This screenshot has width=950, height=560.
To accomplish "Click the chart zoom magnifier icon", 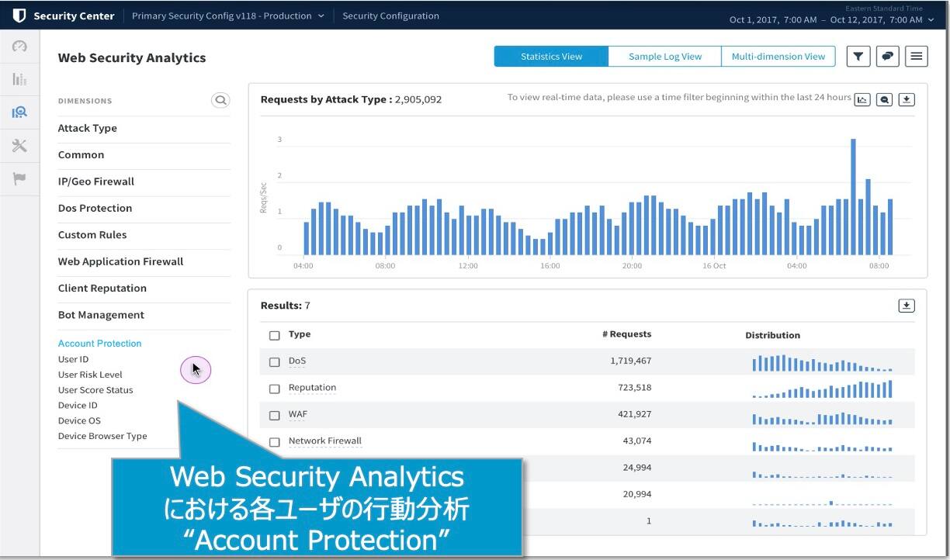I will (x=884, y=99).
